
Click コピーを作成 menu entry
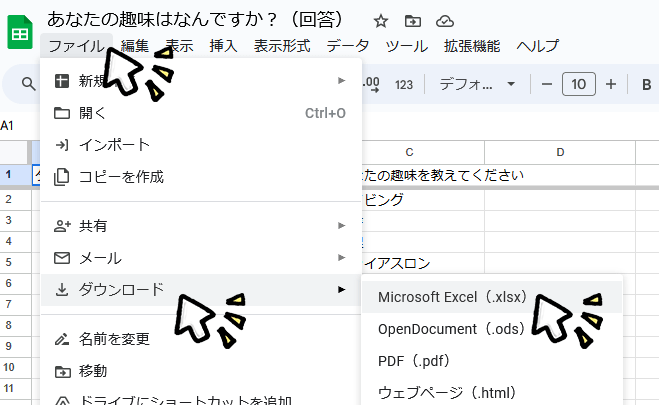point(121,177)
